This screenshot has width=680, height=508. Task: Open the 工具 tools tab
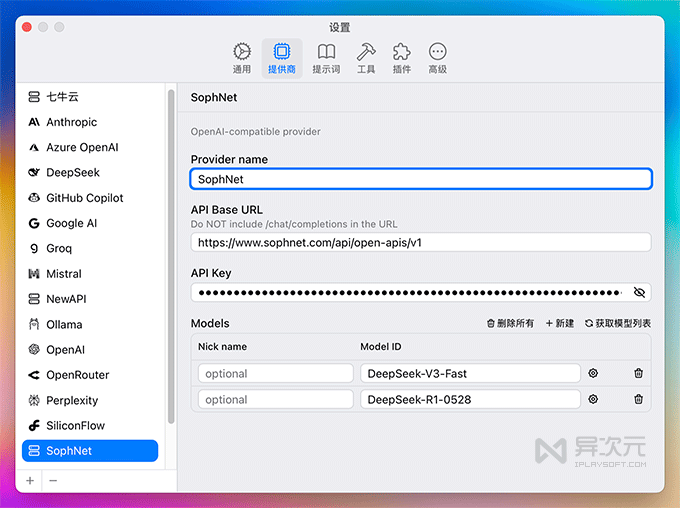click(366, 58)
